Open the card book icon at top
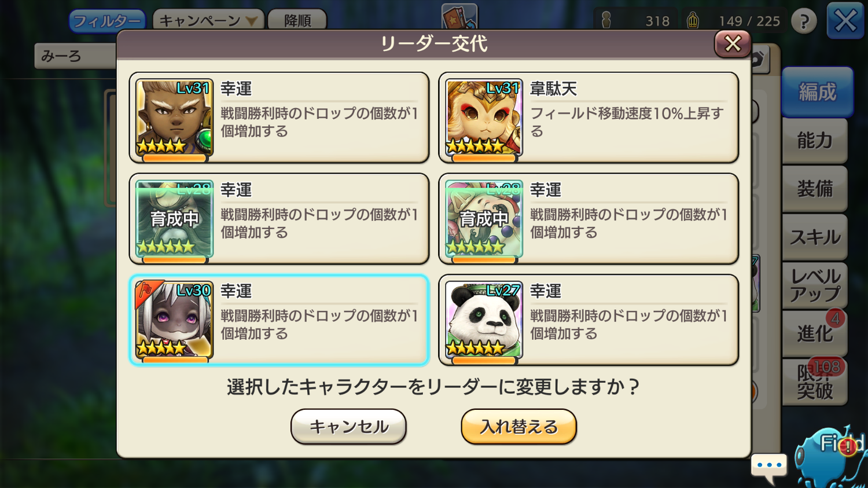The image size is (868, 488). point(459,16)
